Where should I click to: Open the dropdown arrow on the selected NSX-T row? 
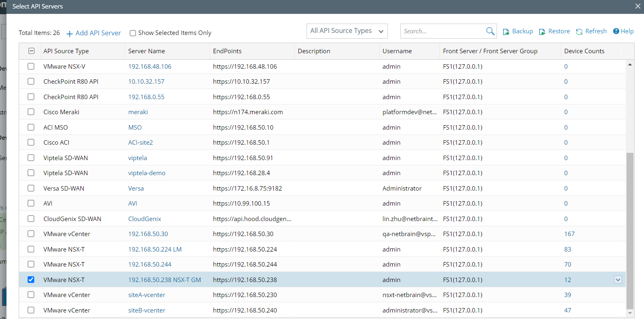click(x=618, y=280)
